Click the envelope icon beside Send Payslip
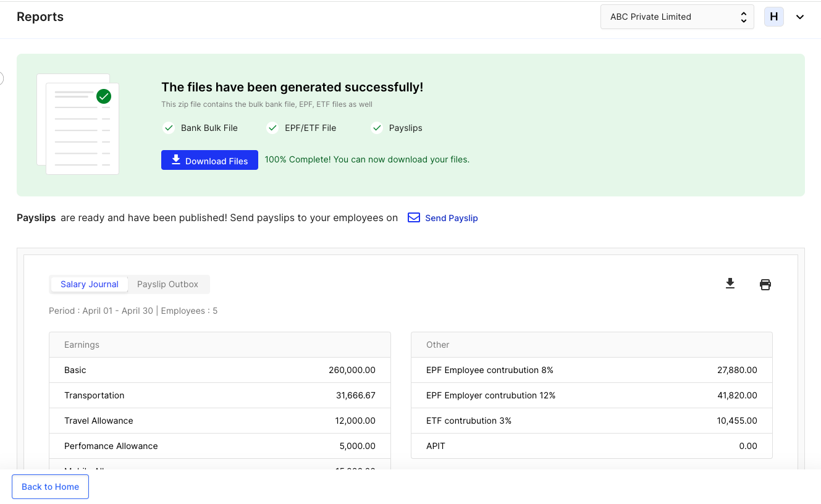The height and width of the screenshot is (504, 821). point(414,218)
